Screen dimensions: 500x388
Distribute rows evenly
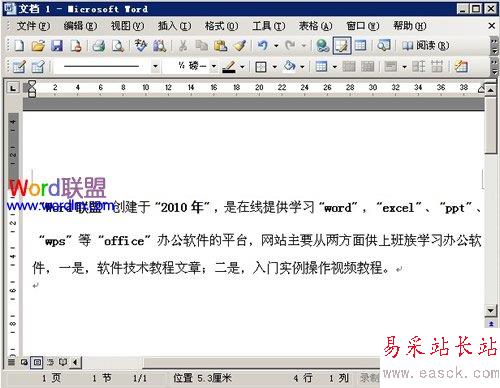418,67
